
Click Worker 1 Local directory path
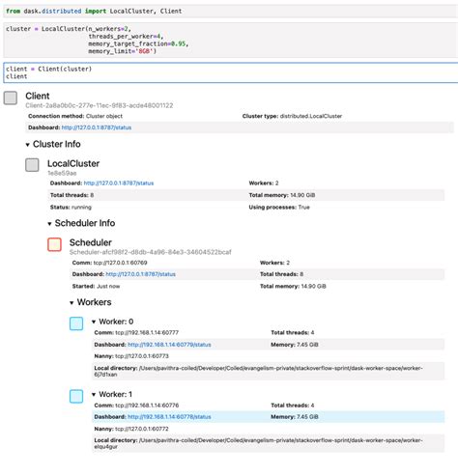[258, 443]
